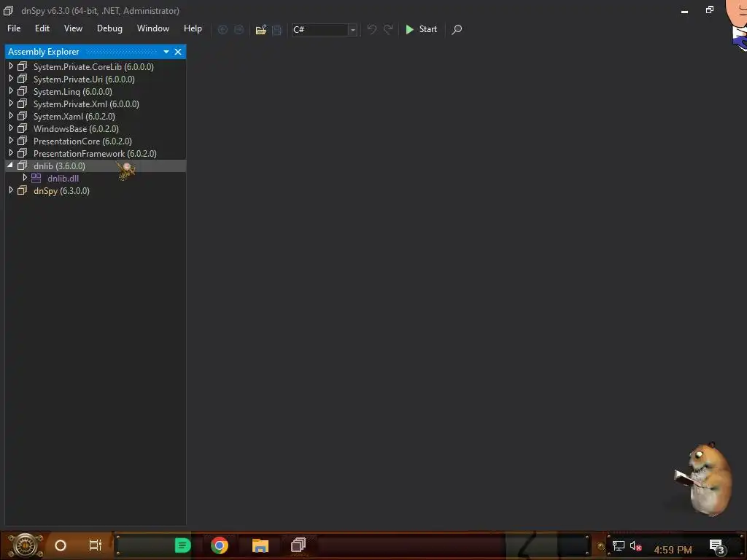Screen dimensions: 747x560
Task: Click the redo toolbar icon
Action: (388, 29)
